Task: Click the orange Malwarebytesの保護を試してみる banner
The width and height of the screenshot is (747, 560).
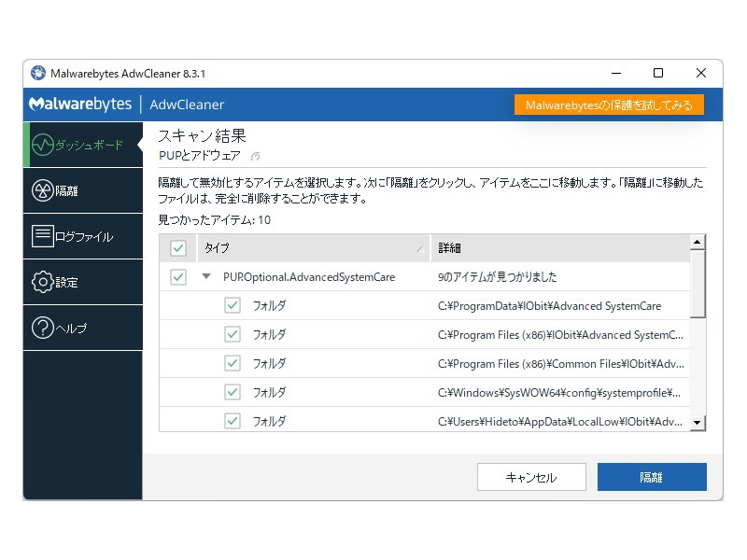Action: (610, 106)
